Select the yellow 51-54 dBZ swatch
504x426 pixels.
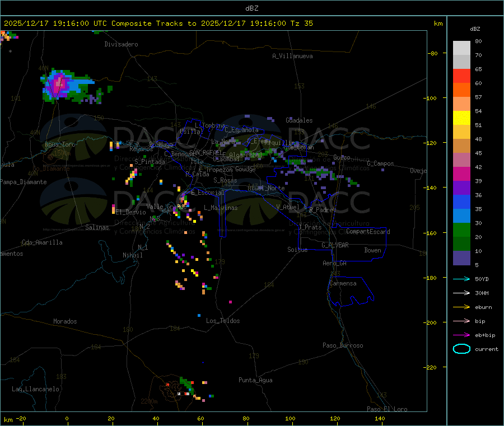pyautogui.click(x=461, y=118)
